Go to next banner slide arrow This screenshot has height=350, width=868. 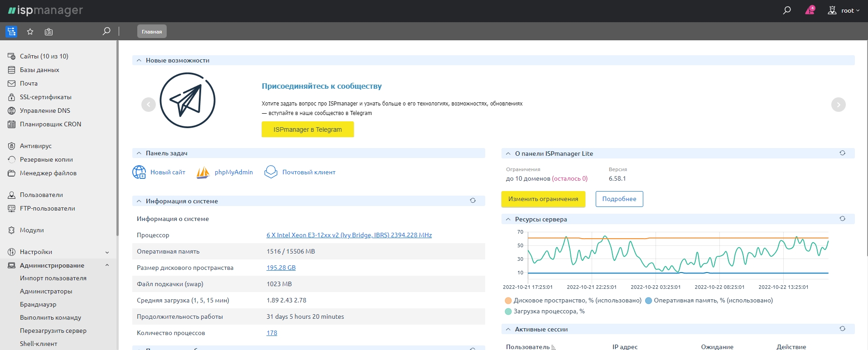point(838,105)
